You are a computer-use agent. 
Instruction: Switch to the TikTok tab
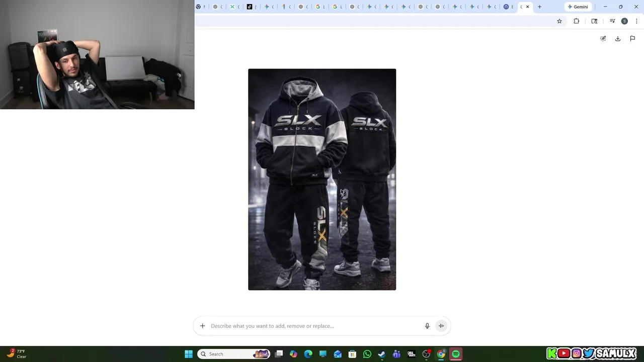252,7
